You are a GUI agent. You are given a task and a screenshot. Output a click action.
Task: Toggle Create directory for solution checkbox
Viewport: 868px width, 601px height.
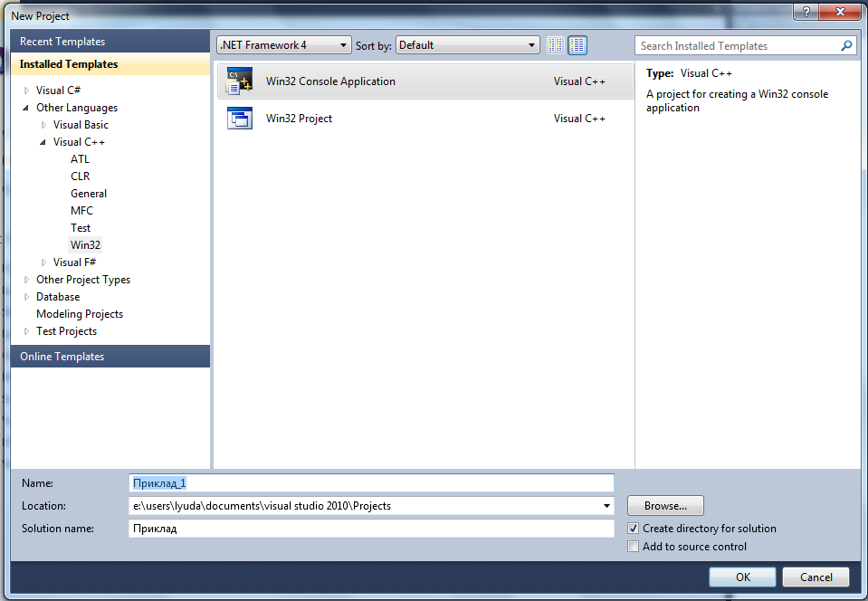pos(634,529)
